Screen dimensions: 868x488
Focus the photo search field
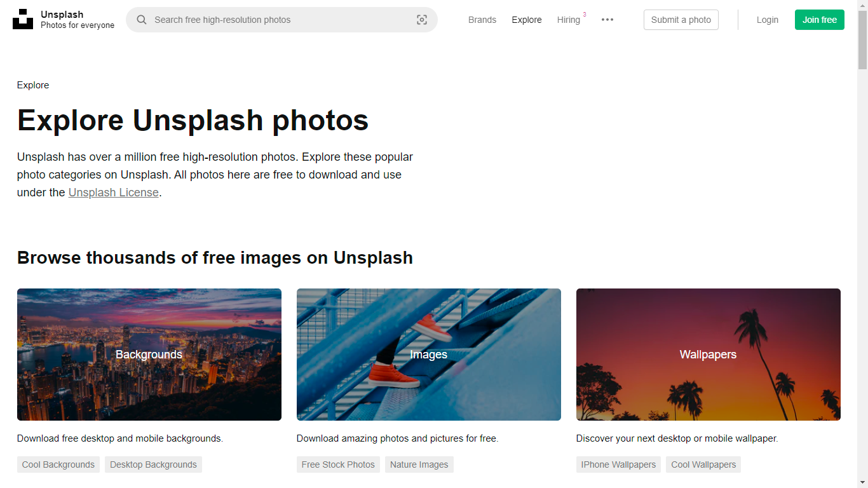tap(281, 20)
